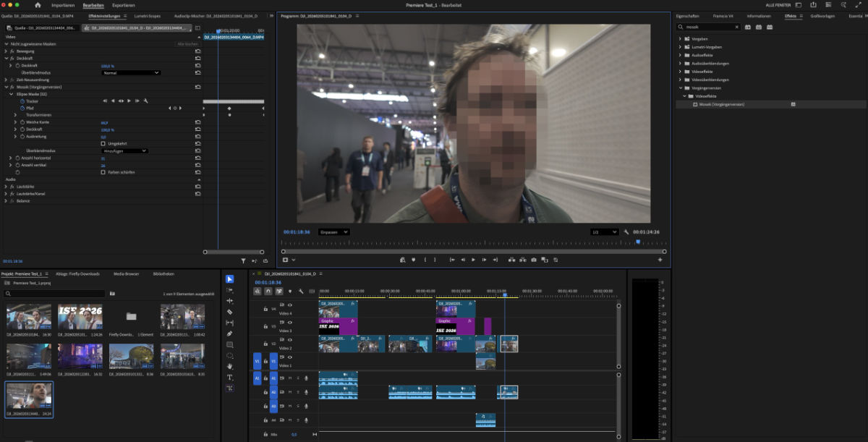This screenshot has height=442, width=868.
Task: Toggle the Umgekehrt checkbox
Action: [x=103, y=143]
